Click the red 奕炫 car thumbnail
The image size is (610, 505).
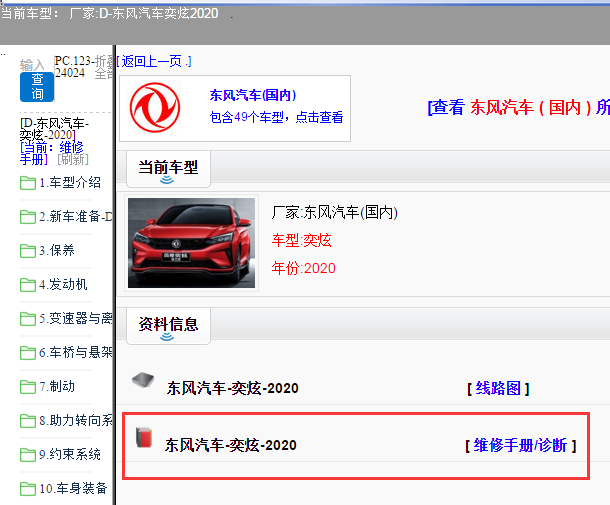191,243
